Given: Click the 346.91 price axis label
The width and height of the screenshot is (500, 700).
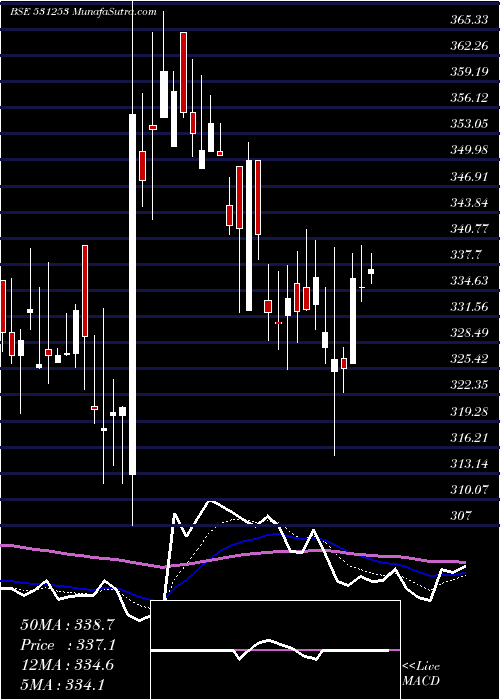Looking at the screenshot, I should pyautogui.click(x=470, y=177).
